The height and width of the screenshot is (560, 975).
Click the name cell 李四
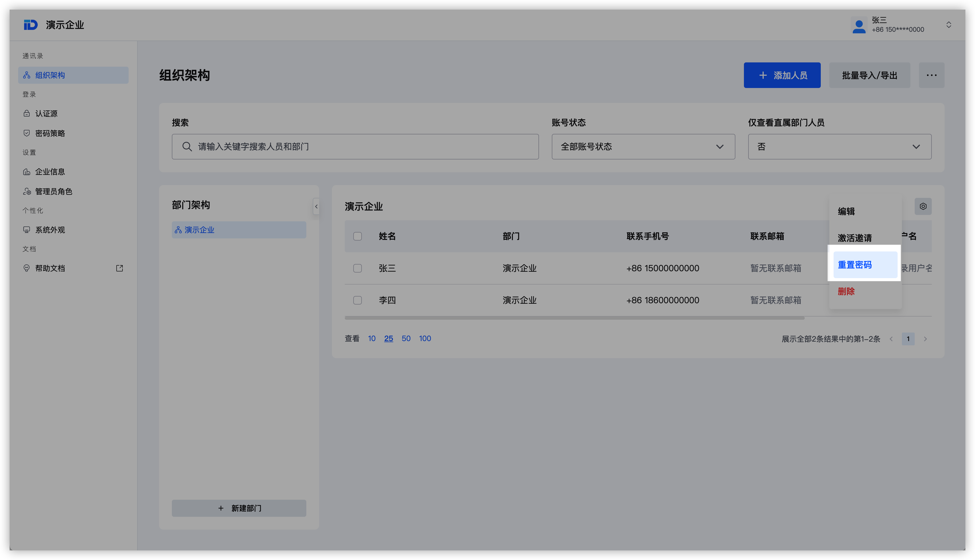pyautogui.click(x=387, y=300)
